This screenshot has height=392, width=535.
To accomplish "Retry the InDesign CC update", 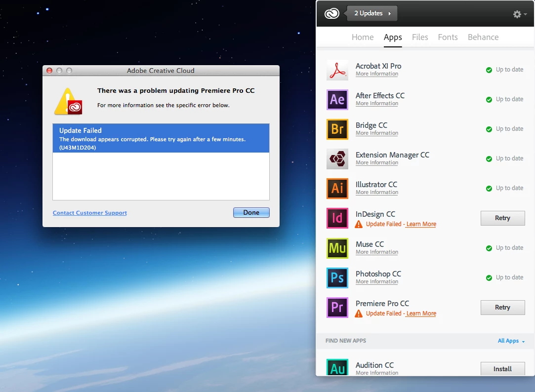I will tap(502, 218).
